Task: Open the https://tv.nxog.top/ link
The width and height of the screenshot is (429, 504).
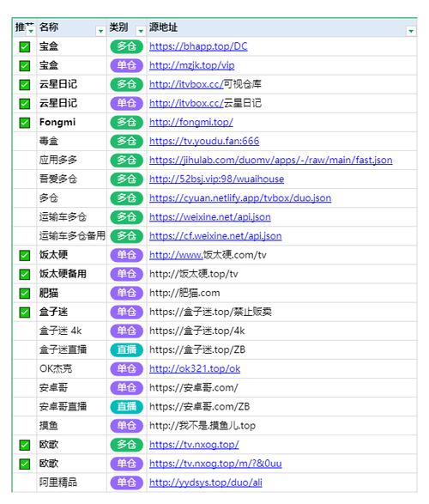Action: tap(194, 445)
